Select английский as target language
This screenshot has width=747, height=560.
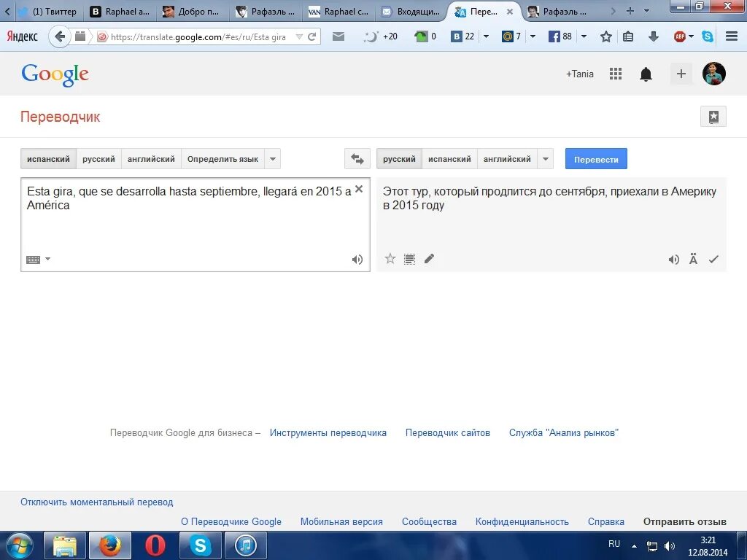(507, 159)
